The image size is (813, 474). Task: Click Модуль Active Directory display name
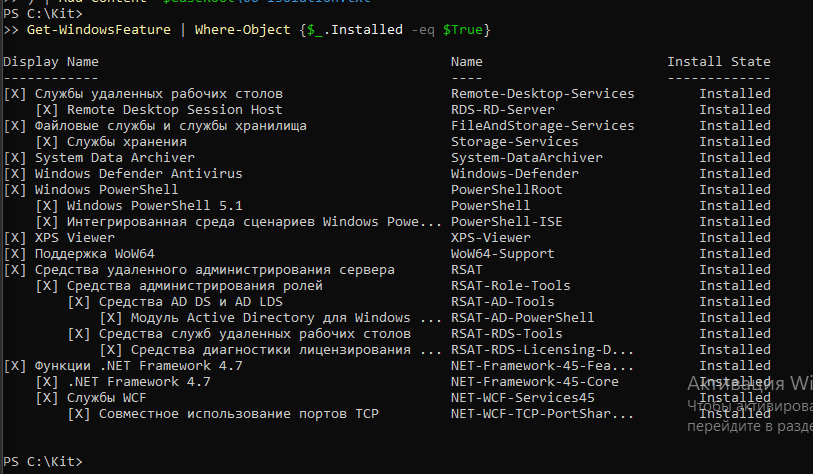(286, 318)
